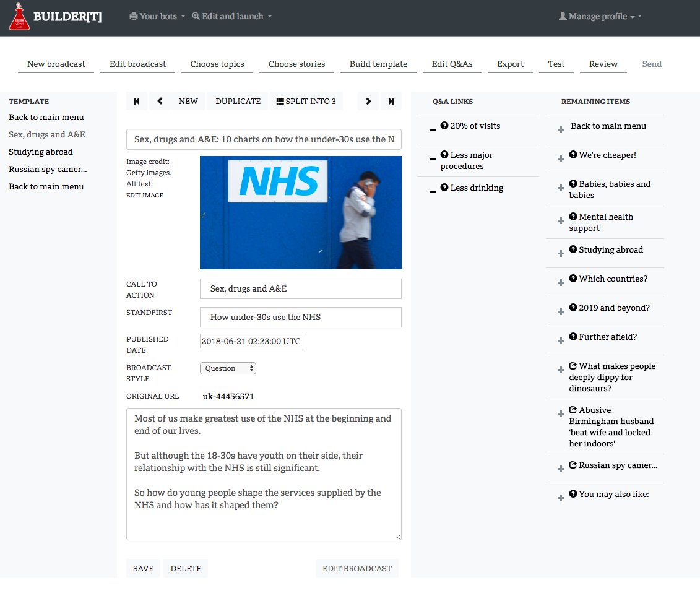Click the Call to Action input field

click(300, 289)
